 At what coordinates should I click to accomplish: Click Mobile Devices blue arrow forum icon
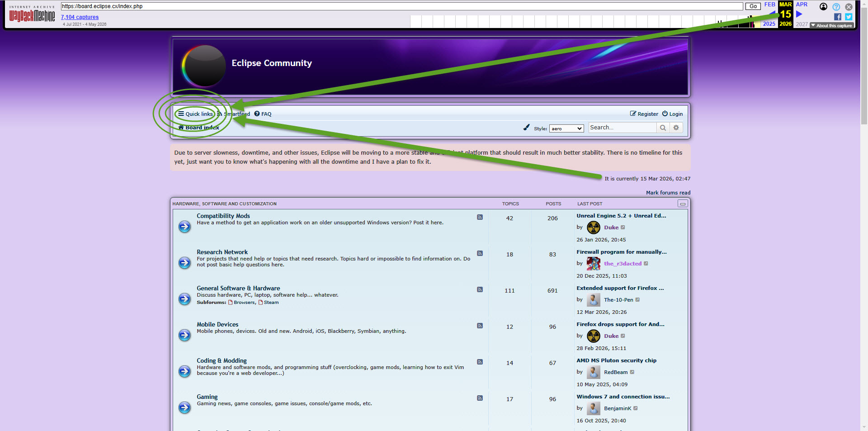tap(184, 335)
